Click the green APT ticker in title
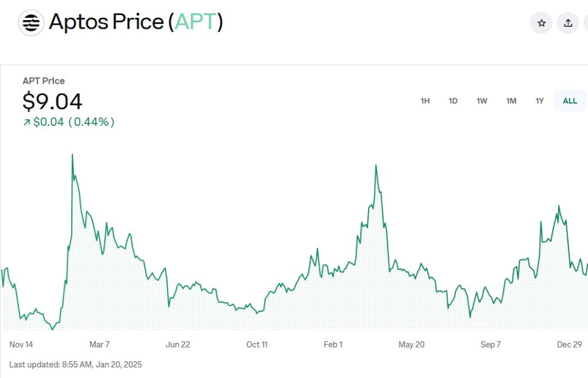 pyautogui.click(x=196, y=22)
